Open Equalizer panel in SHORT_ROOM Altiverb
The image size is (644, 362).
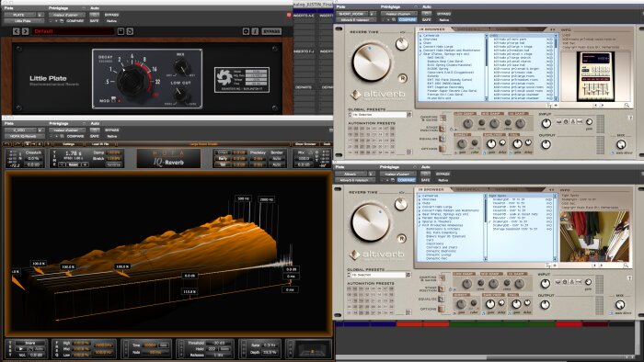[x=443, y=139]
